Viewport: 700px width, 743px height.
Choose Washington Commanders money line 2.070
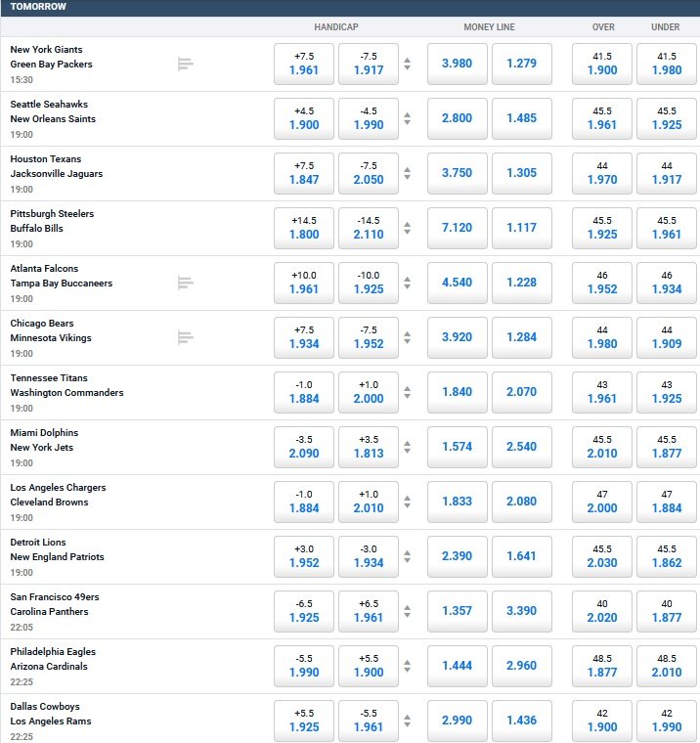point(522,392)
